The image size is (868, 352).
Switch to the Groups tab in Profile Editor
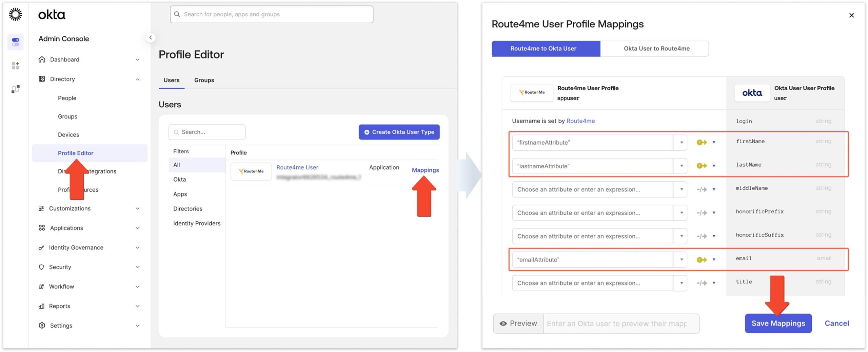click(x=204, y=80)
